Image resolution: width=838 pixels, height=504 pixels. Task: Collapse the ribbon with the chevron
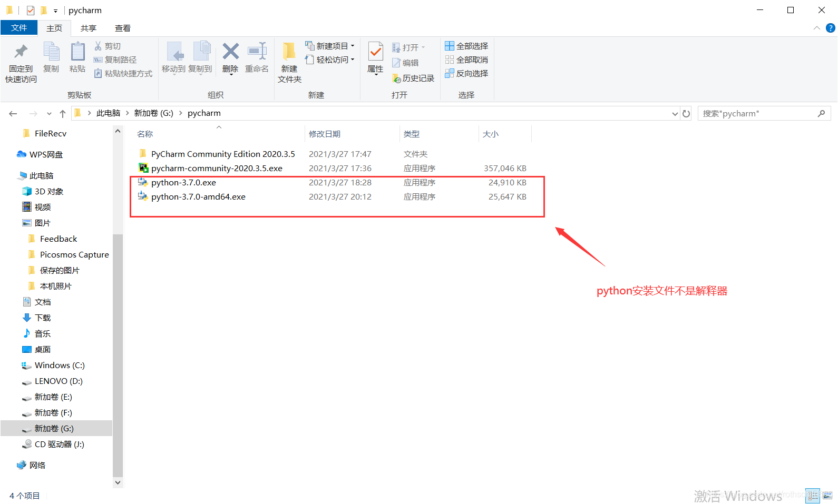[817, 28]
